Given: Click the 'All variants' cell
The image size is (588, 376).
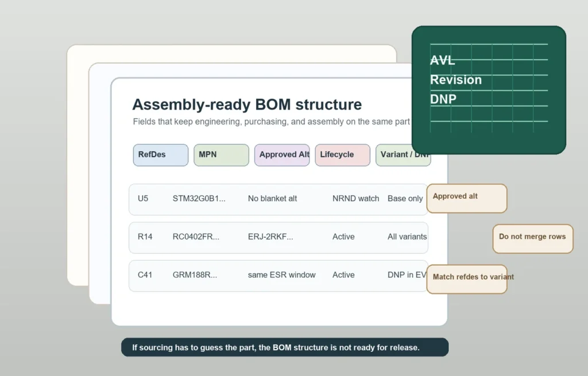Looking at the screenshot, I should (x=407, y=237).
